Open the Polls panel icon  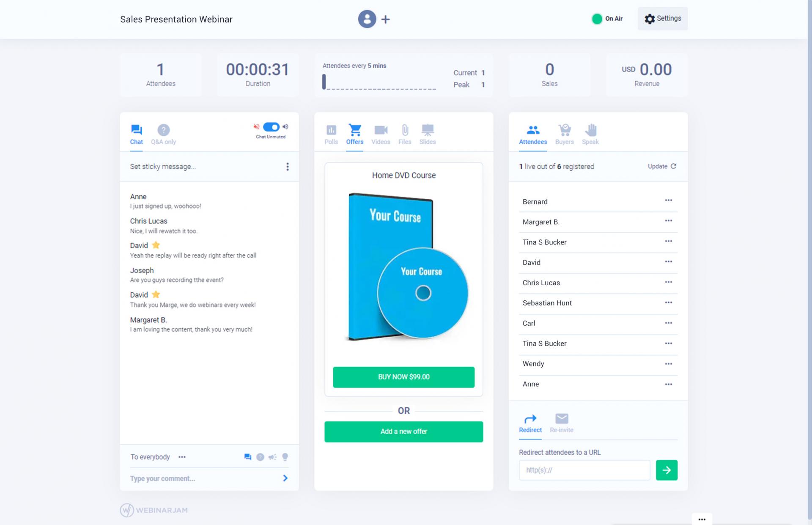pos(331,130)
